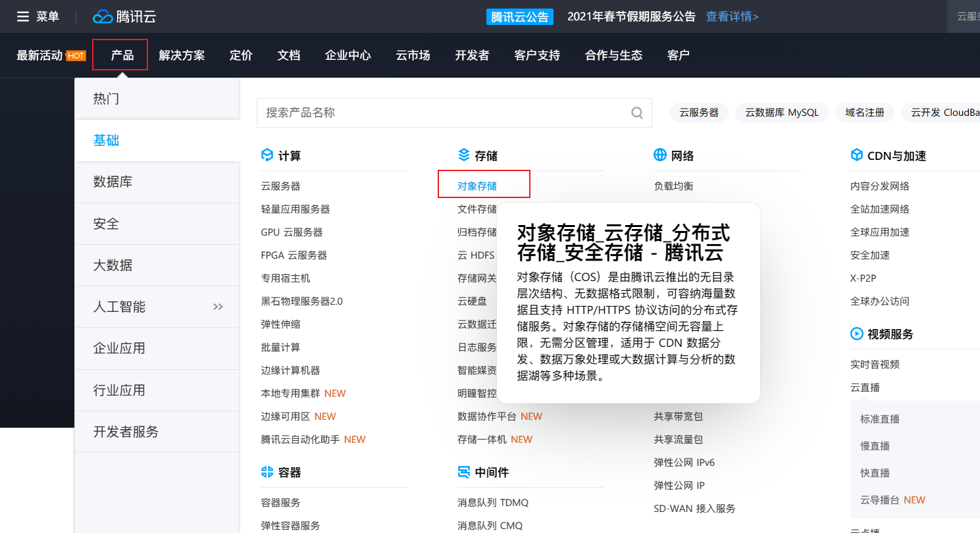Image resolution: width=980 pixels, height=533 pixels.
Task: Select the 热门 category tab
Action: point(157,99)
